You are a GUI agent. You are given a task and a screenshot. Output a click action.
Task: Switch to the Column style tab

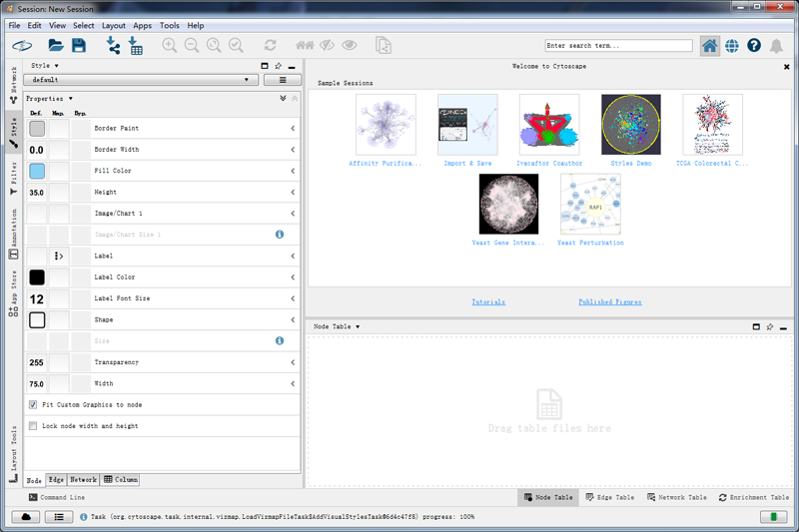pos(120,479)
